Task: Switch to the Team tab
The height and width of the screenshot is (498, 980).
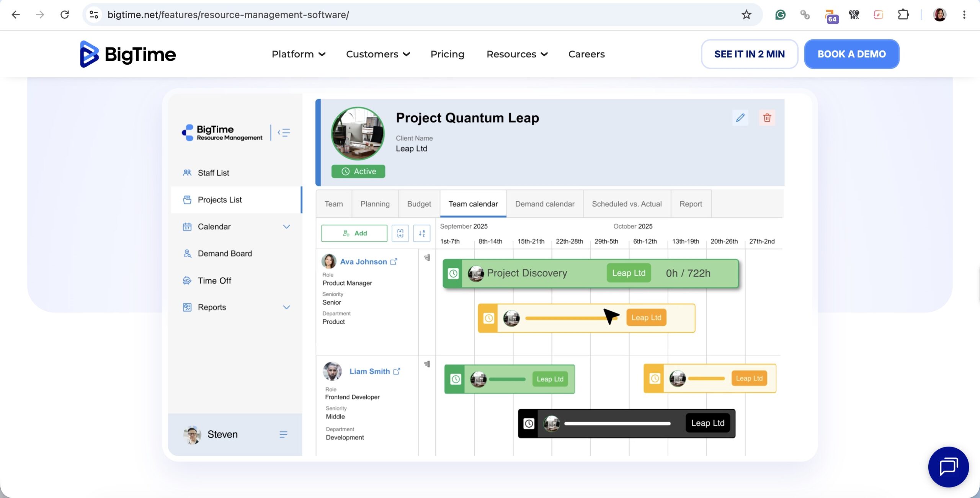Action: [334, 204]
